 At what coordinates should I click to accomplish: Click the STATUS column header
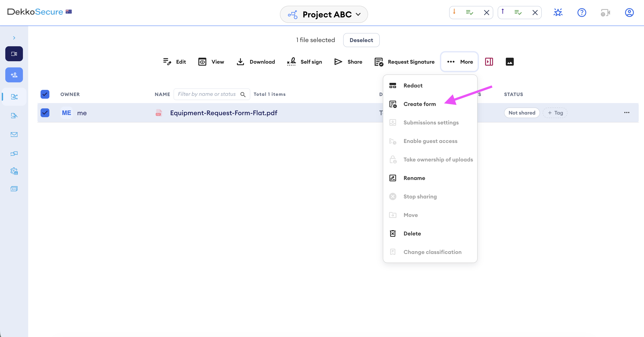point(513,94)
